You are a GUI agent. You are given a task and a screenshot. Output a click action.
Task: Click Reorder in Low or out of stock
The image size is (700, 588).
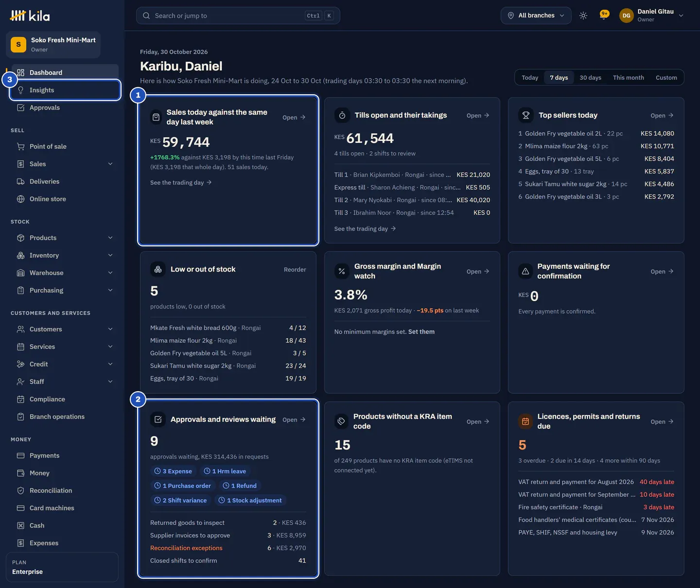[x=295, y=270]
